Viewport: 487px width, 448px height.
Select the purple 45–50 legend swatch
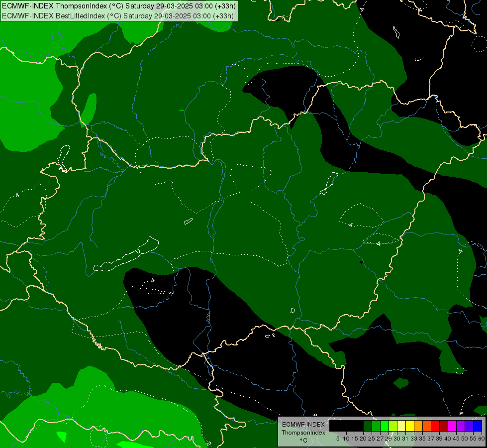tap(461, 426)
